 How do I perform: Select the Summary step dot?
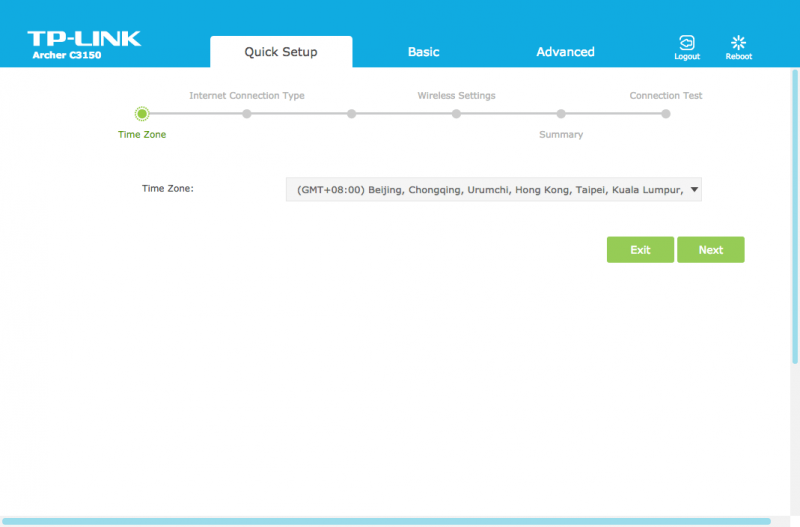point(561,114)
